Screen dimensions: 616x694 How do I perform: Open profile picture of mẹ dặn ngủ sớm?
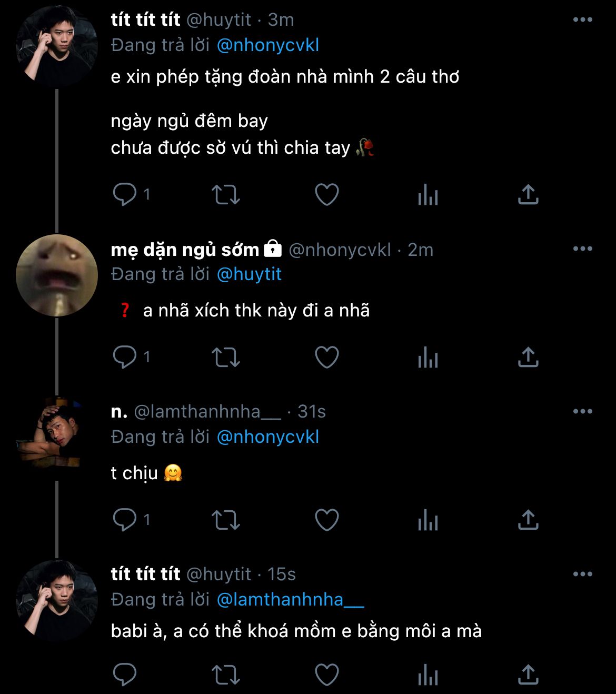[x=57, y=275]
